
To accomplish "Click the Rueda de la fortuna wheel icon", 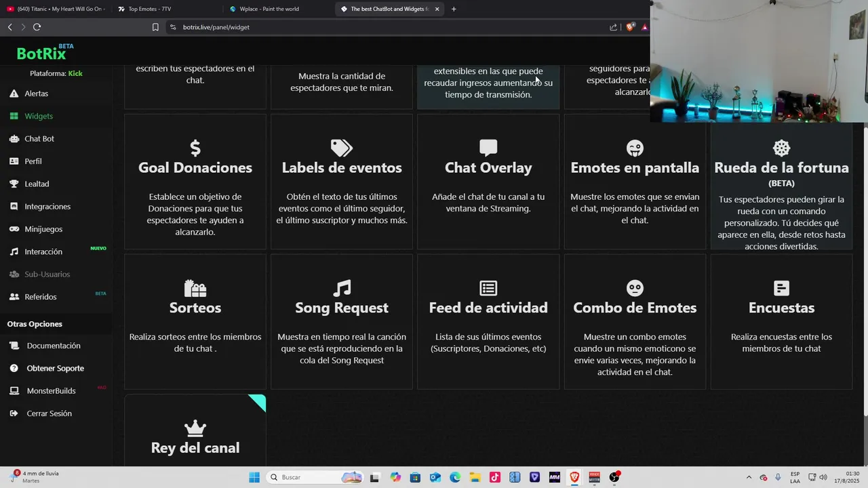I will [781, 148].
